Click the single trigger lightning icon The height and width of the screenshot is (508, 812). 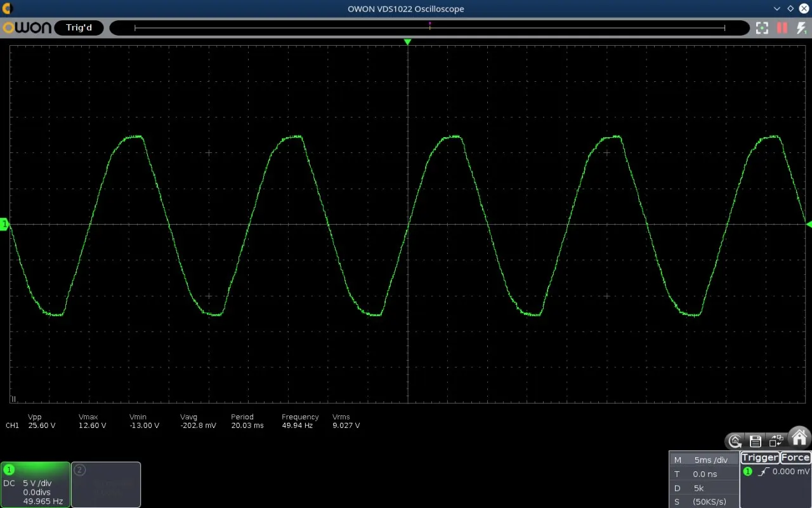click(801, 29)
